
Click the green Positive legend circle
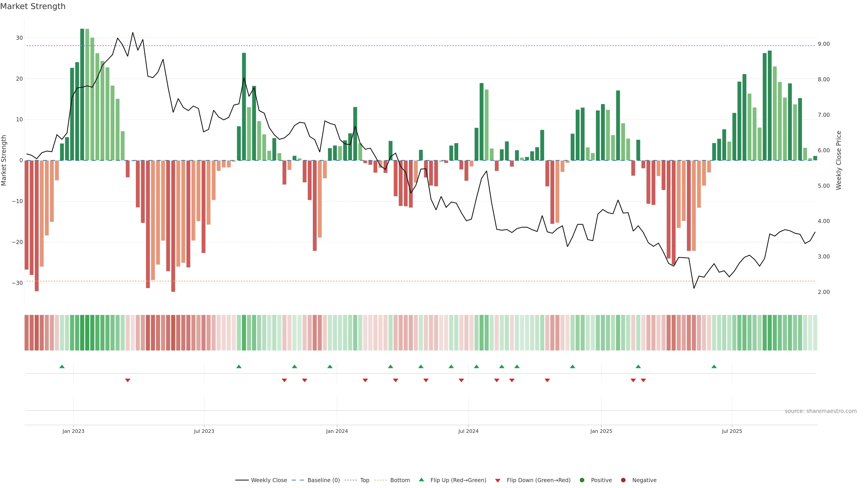(x=582, y=480)
